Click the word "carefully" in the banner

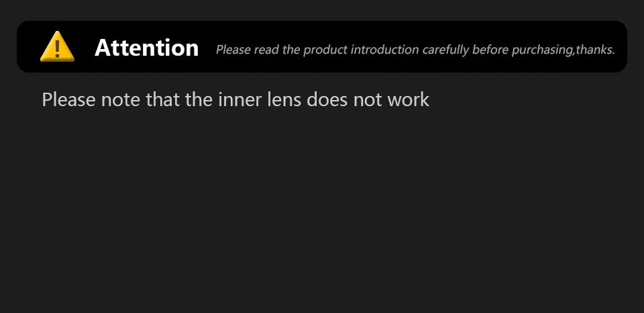tap(445, 50)
